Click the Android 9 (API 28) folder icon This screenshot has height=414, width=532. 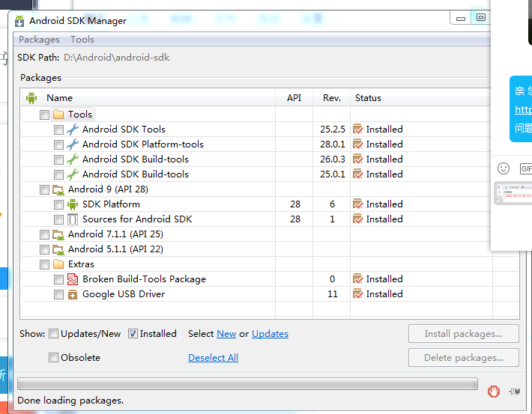coord(58,189)
